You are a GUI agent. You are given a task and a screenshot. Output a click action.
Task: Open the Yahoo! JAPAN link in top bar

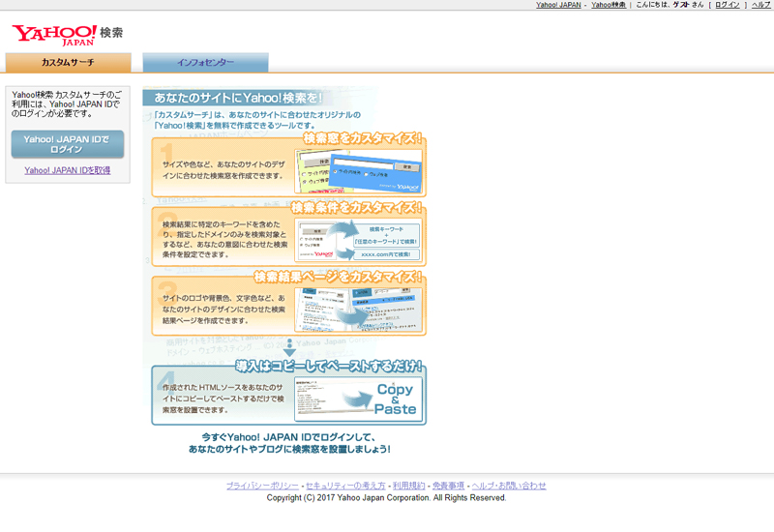558,5
